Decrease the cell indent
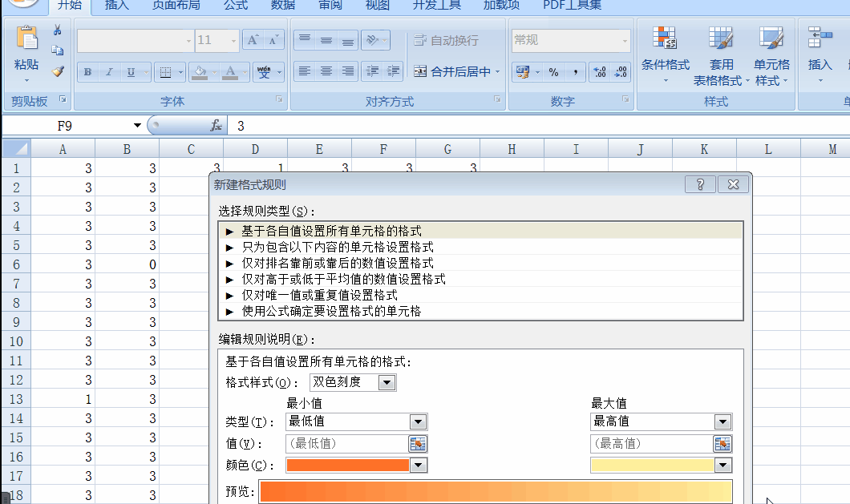This screenshot has height=504, width=850. (372, 71)
